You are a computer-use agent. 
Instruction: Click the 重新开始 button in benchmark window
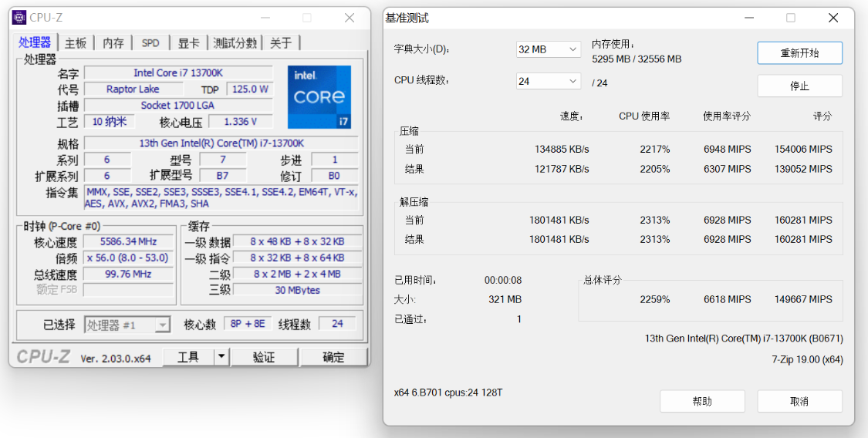coord(799,53)
